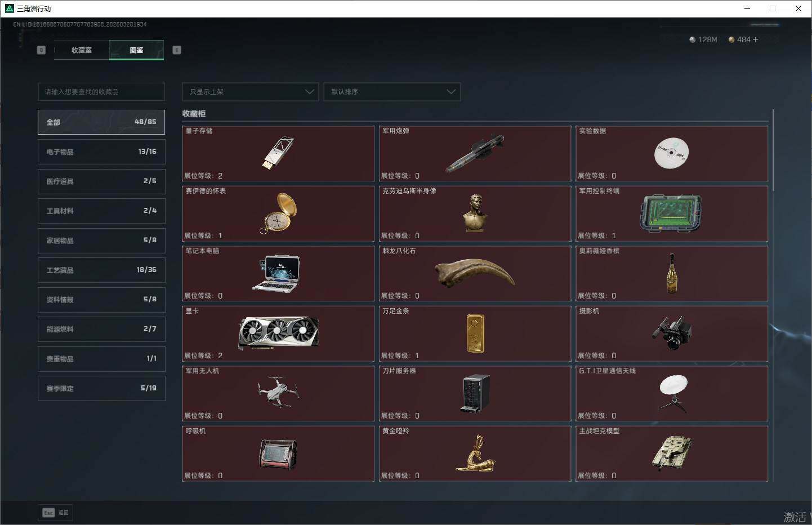Click the 万足金条 item name label
Screen dimensions: 812x525
pyautogui.click(x=396, y=311)
